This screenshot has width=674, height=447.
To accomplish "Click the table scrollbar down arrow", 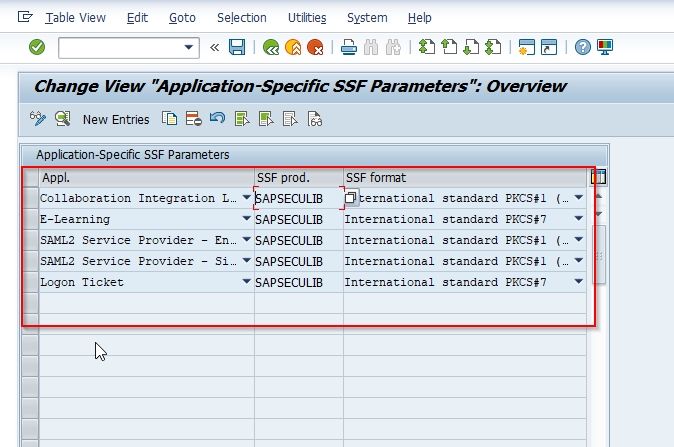I will pos(599,214).
